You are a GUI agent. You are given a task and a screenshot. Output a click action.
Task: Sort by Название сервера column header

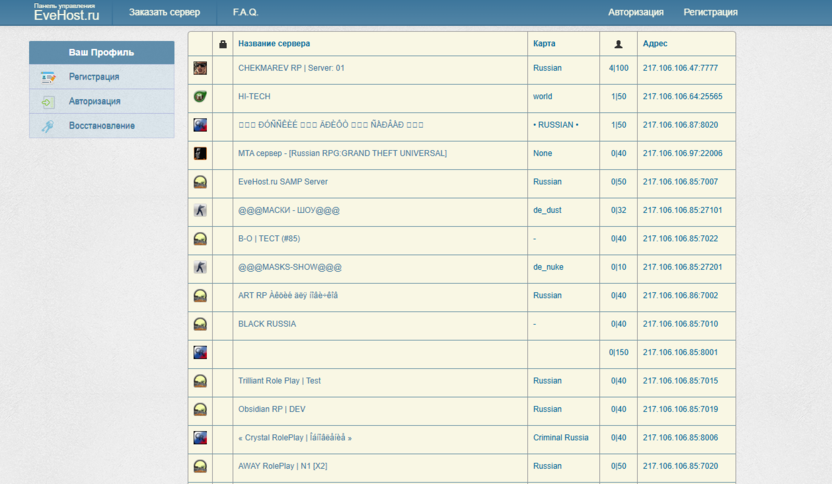point(274,44)
